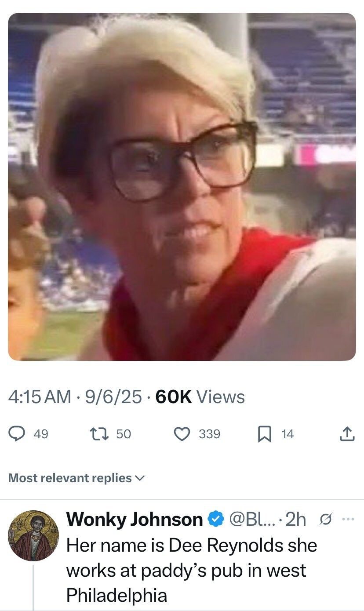Image resolution: width=364 pixels, height=611 pixels.
Task: Repost this post using the arrows icon
Action: 102,434
